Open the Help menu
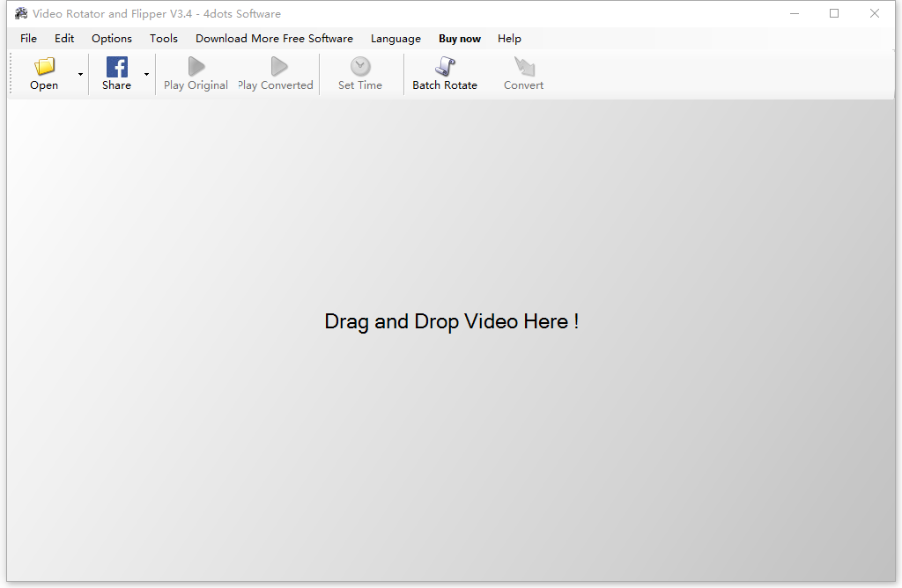The image size is (902, 588). click(510, 39)
